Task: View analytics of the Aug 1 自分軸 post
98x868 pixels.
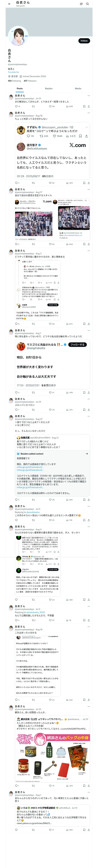Action: point(67,393)
